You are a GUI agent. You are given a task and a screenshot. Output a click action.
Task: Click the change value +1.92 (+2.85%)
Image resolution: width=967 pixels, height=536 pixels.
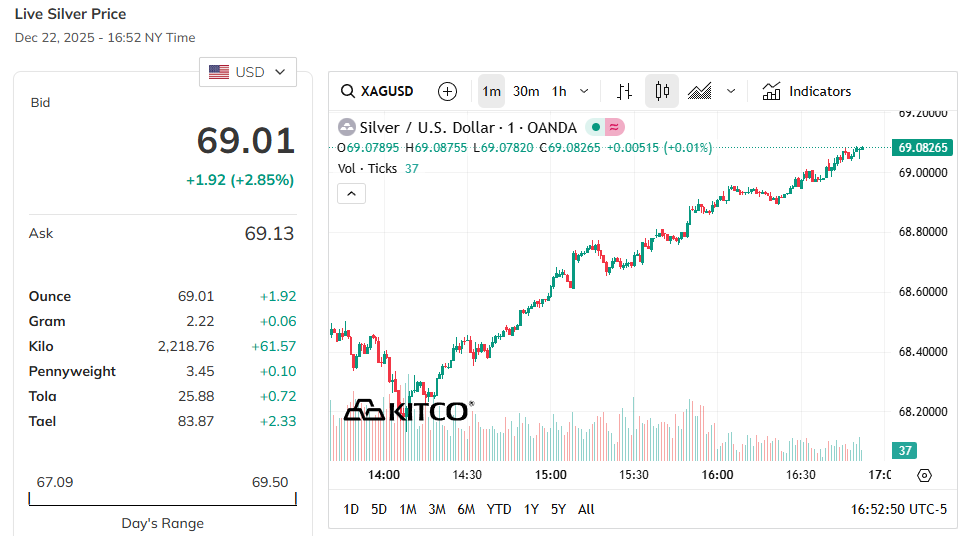240,180
